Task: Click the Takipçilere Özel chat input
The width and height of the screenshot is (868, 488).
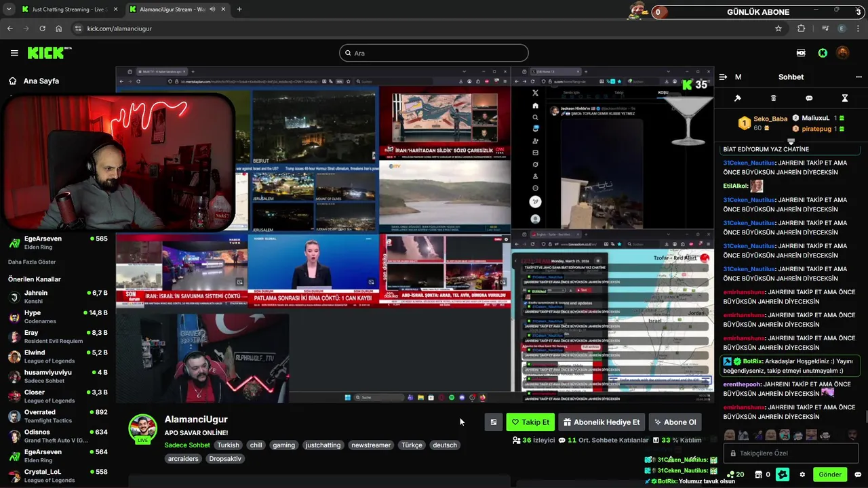Action: 791,453
